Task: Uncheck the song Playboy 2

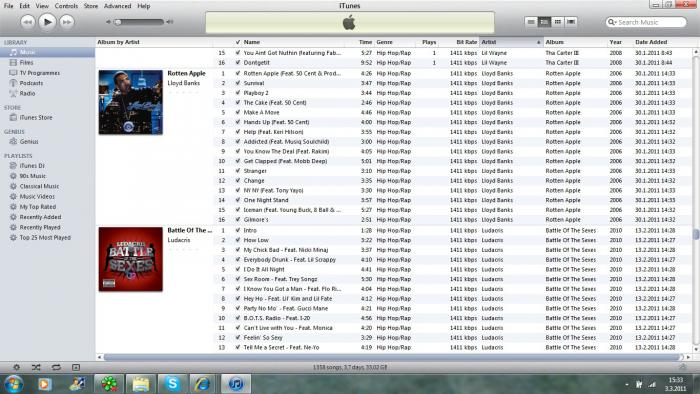Action: [238, 93]
